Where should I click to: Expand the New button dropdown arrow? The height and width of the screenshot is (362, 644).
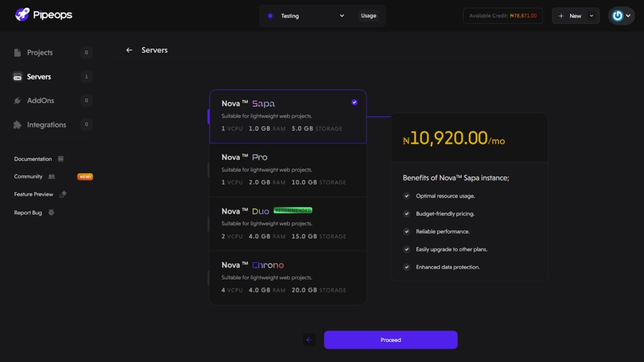591,16
